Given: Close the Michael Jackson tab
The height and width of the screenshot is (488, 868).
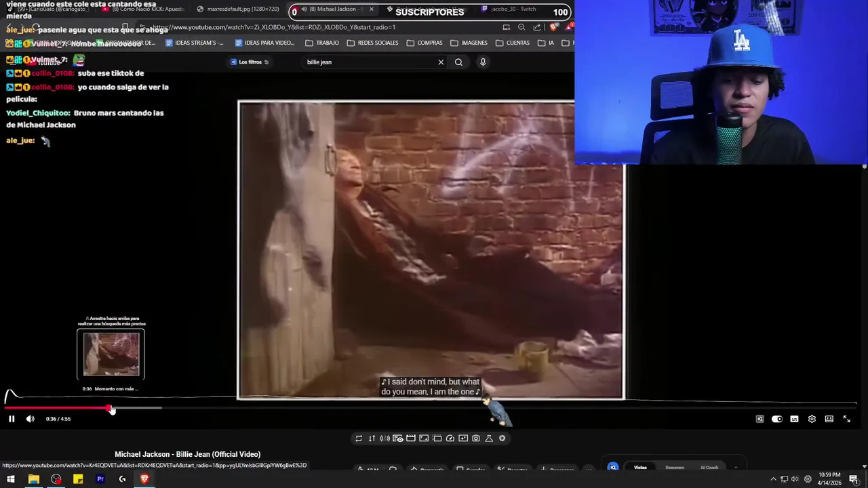Looking at the screenshot, I should click(371, 9).
